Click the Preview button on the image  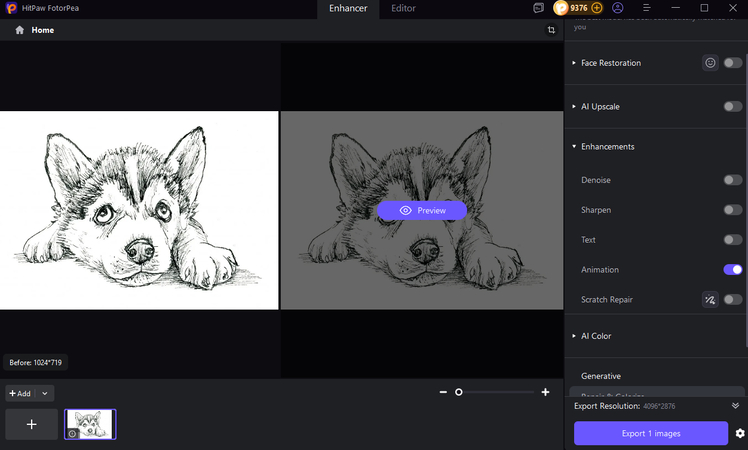(x=422, y=210)
